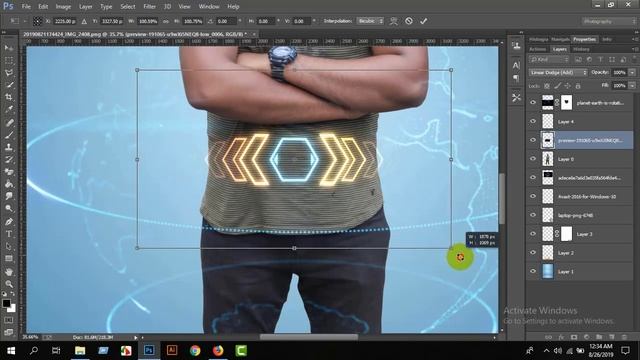Click the canvas vertical scrollbar
The image size is (640, 360).
[502, 199]
